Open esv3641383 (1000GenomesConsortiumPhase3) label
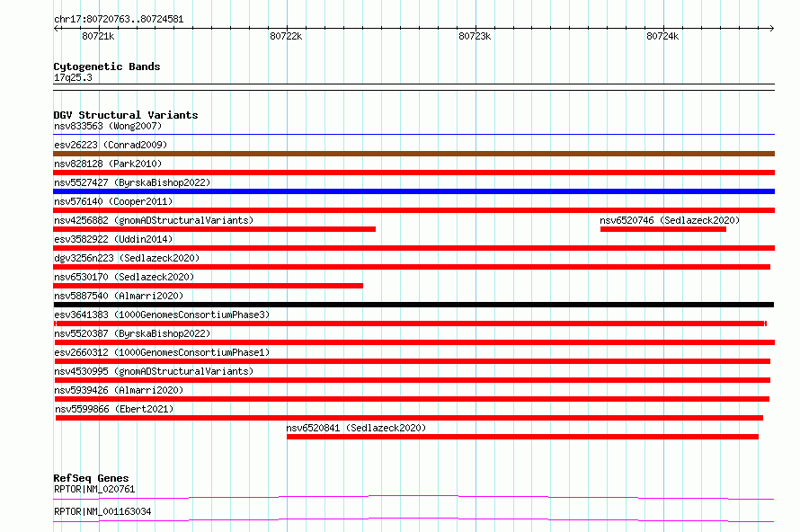Screen dimensions: 800x532 click(x=162, y=315)
